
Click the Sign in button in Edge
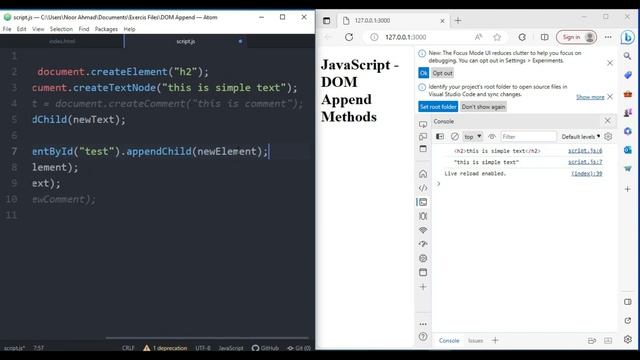pyautogui.click(x=576, y=37)
